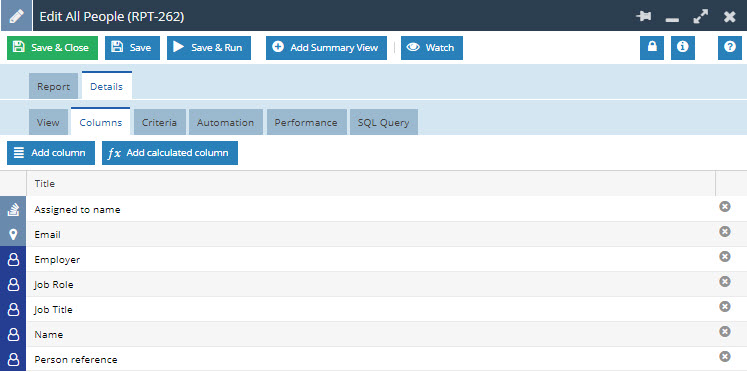747x372 pixels.
Task: Open the SQL Query sub-tab
Action: point(384,122)
